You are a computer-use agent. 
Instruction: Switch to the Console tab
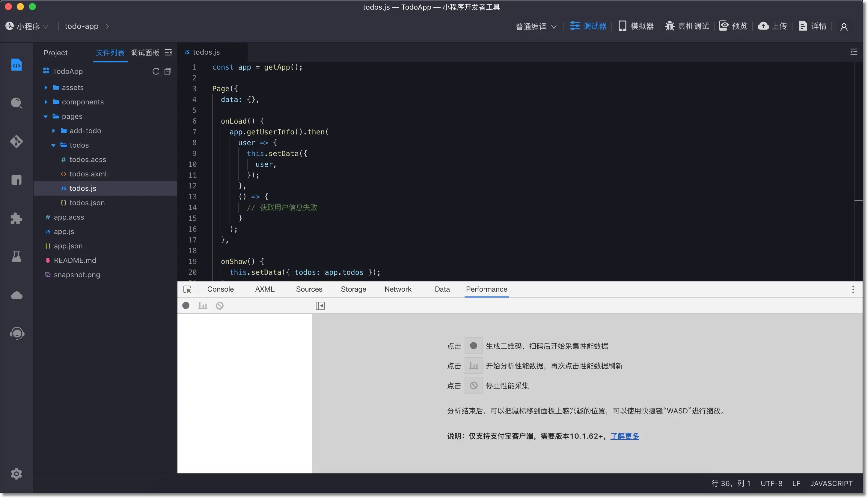[220, 289]
